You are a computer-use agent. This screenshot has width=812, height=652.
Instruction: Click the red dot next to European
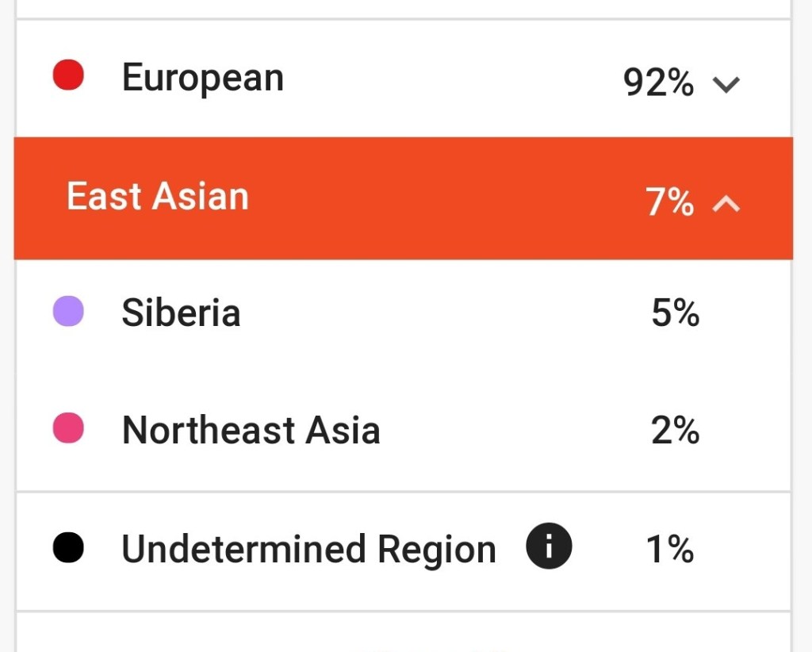[68, 76]
